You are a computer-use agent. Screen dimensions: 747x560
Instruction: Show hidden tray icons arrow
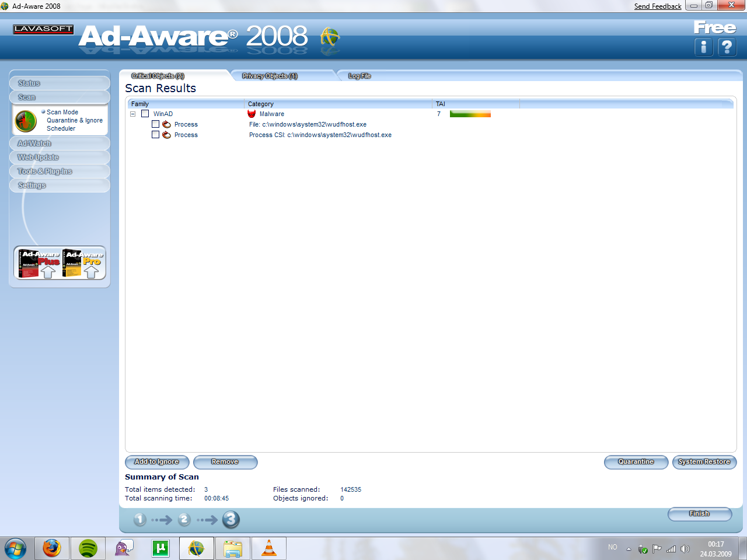coord(629,549)
